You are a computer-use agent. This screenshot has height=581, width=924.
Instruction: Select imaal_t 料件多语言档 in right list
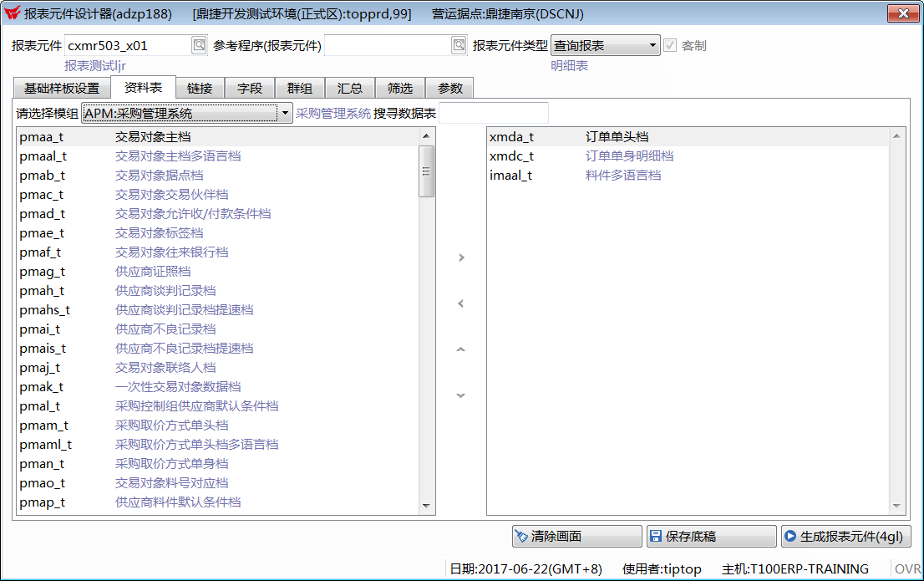pos(688,176)
